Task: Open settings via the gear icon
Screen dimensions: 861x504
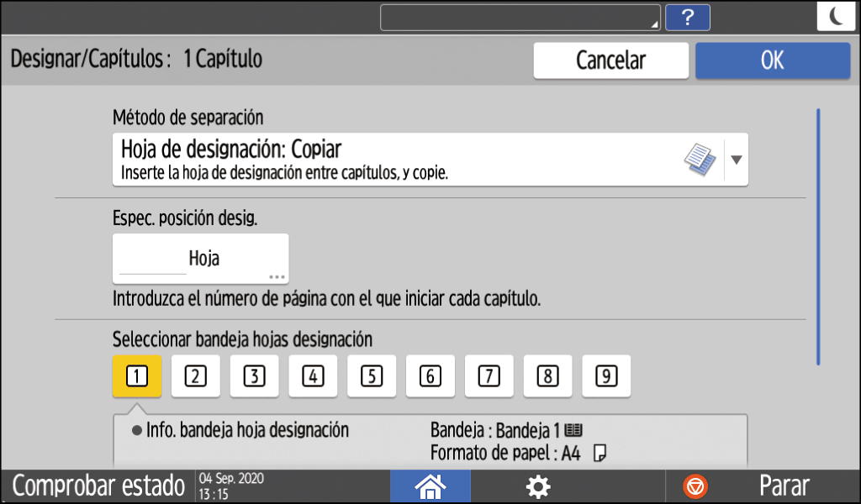Action: (x=537, y=486)
